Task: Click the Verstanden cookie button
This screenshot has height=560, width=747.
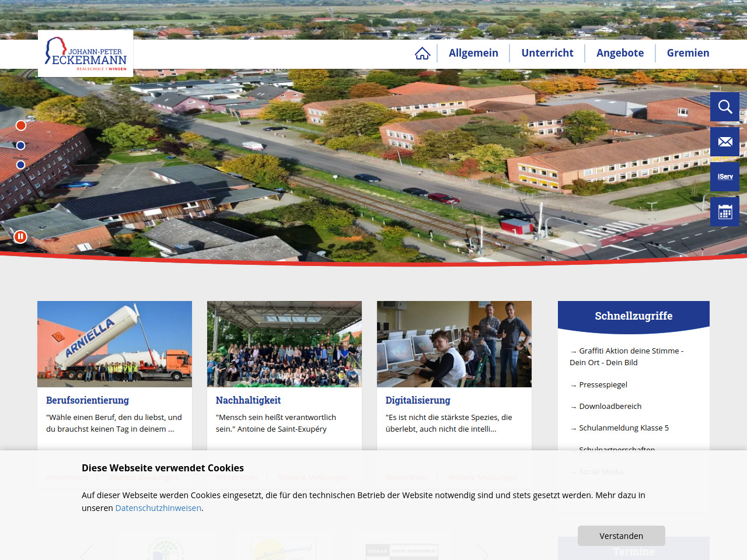Action: click(x=621, y=535)
